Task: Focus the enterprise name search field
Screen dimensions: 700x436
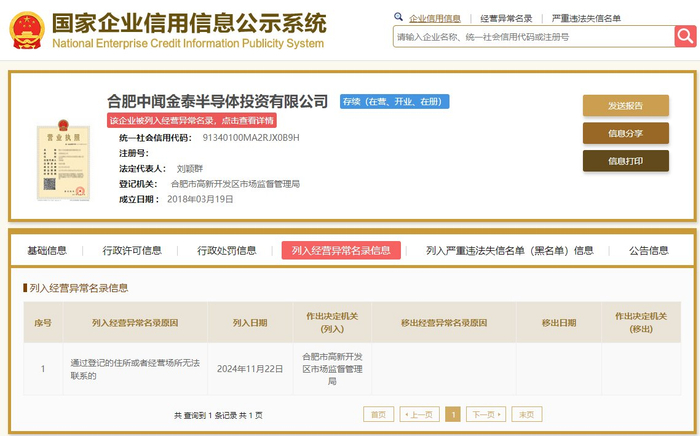Action: [x=534, y=37]
